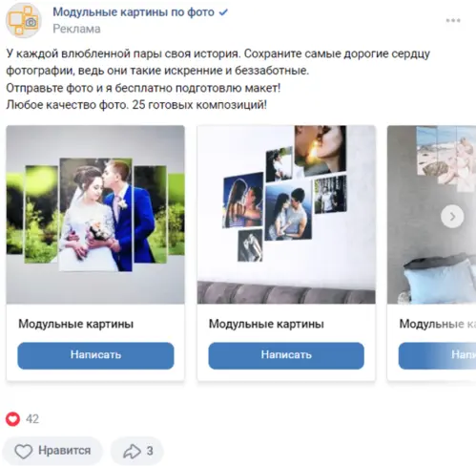This screenshot has width=476, height=466.
Task: Click first card title Модульные картины
Action: point(76,324)
